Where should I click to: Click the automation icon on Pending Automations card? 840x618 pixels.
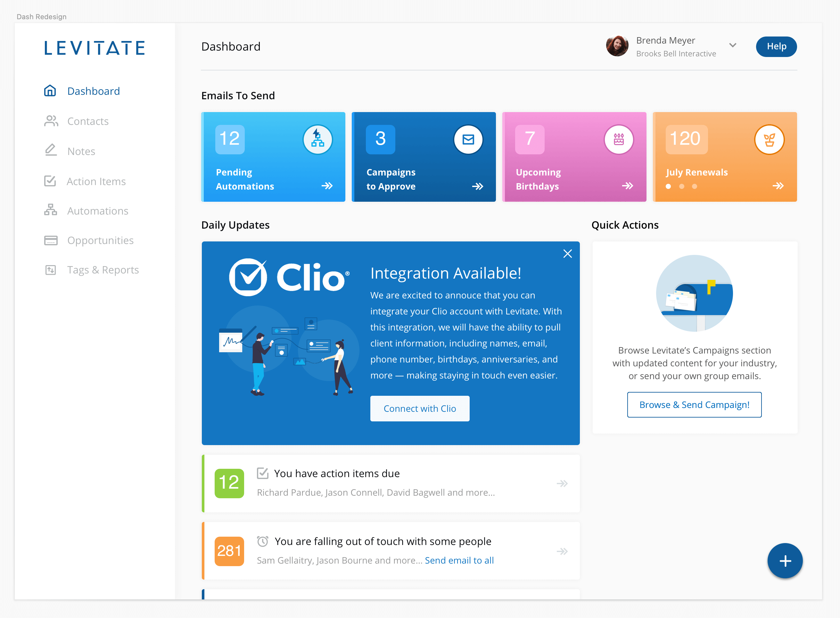point(318,139)
